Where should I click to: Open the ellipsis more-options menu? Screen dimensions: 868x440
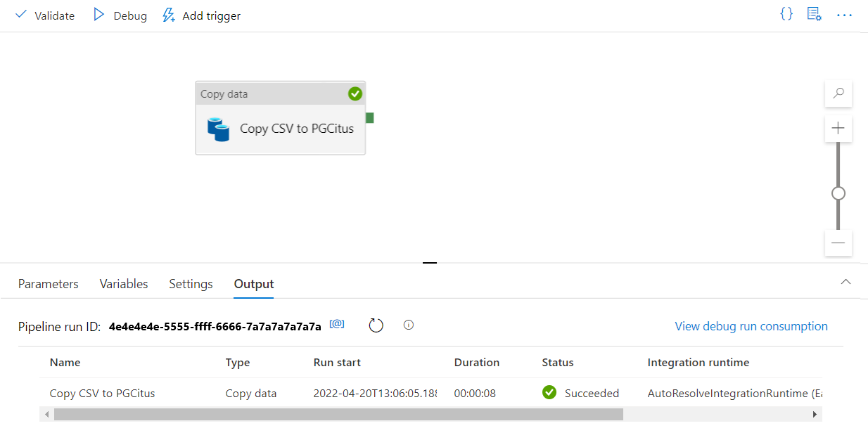coord(844,15)
